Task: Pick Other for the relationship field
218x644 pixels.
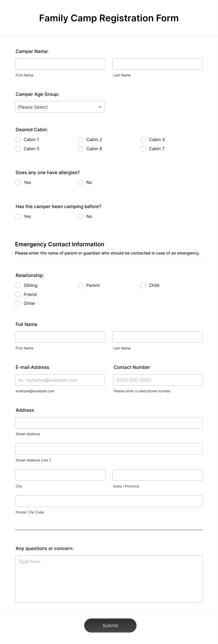Action: pos(18,303)
